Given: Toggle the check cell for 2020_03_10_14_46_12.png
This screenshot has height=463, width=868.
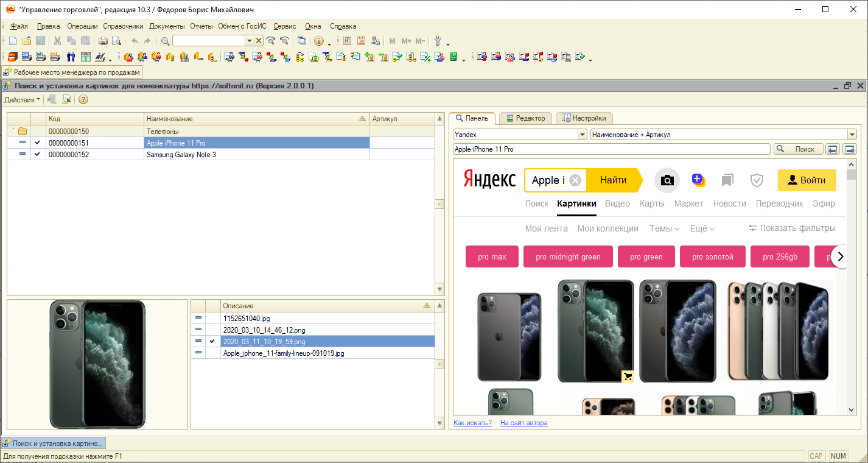Looking at the screenshot, I should click(212, 330).
